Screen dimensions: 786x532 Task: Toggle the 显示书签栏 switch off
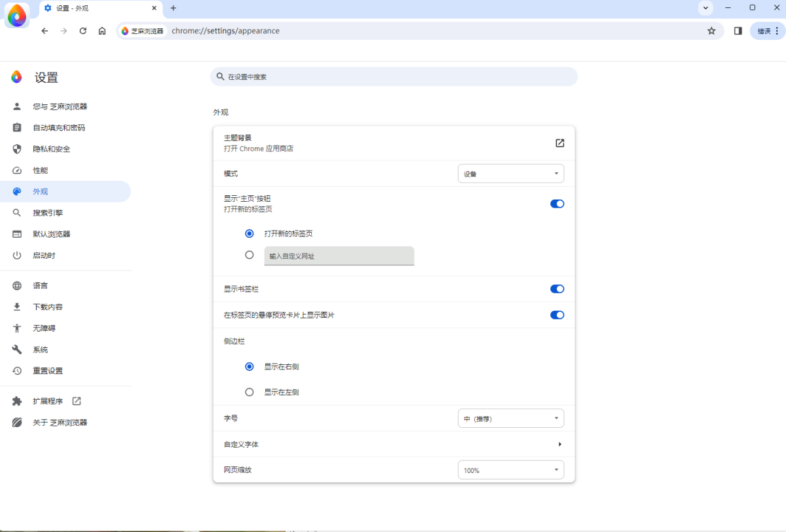point(557,288)
